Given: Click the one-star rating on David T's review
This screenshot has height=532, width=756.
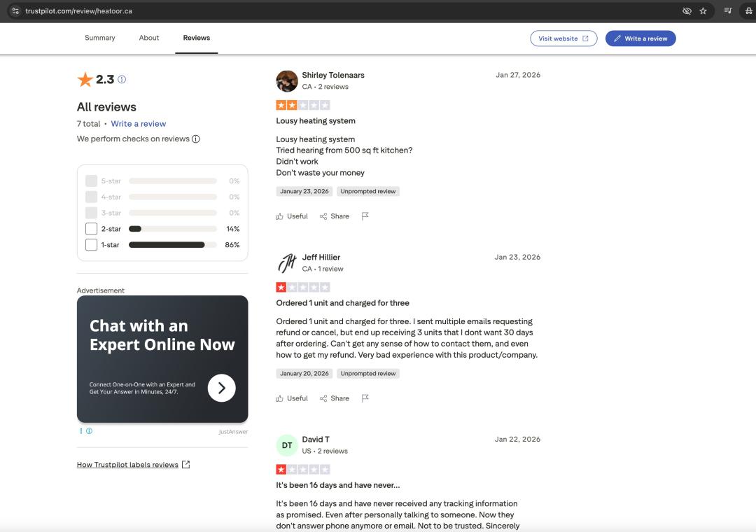Looking at the screenshot, I should [303, 469].
